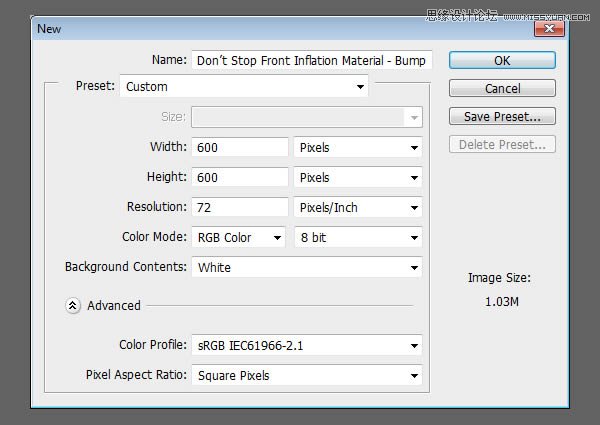Image resolution: width=600 pixels, height=425 pixels.
Task: Open the Pixels/Inch resolution units dropdown
Action: click(358, 208)
